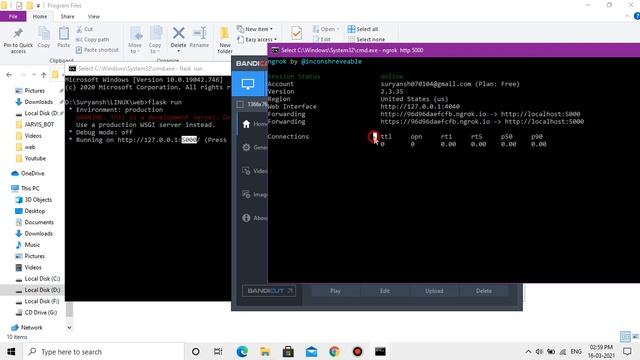
Task: Click Bandicam recorder taskbar icon
Action: coord(358,351)
